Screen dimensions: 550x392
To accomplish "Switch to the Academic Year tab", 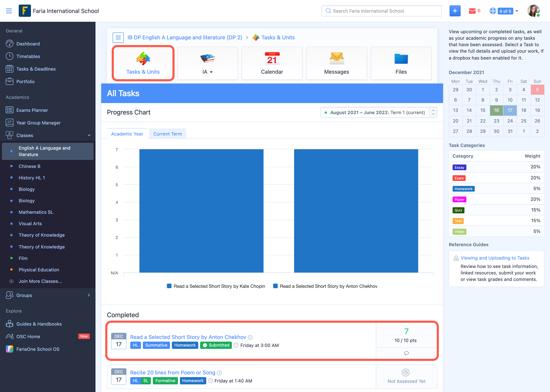I will click(127, 134).
